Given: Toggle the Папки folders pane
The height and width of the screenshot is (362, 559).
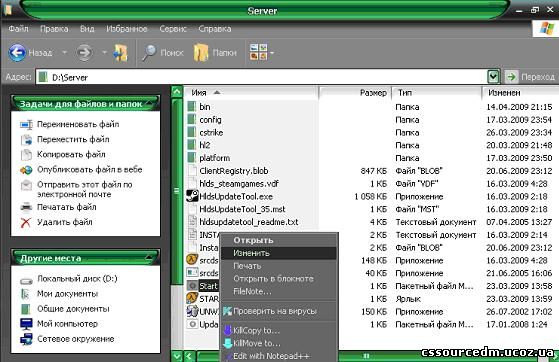Looking at the screenshot, I should (215, 53).
